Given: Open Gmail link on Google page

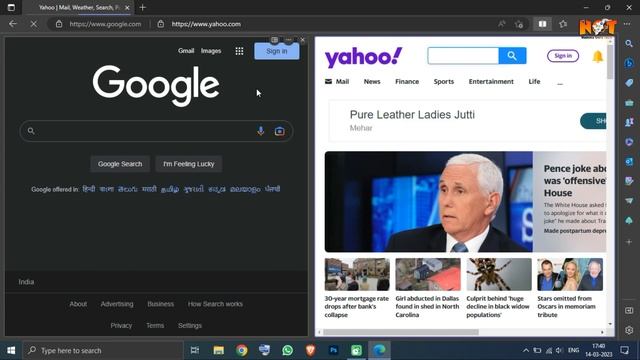Looking at the screenshot, I should click(186, 51).
